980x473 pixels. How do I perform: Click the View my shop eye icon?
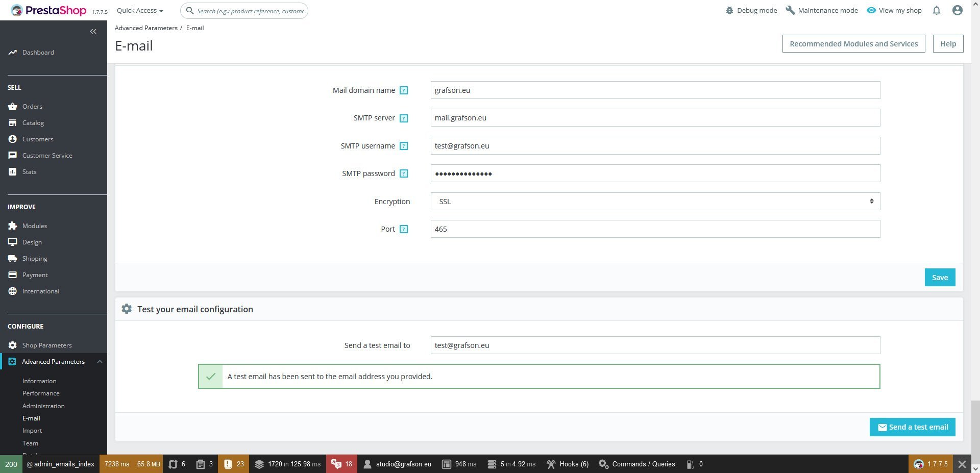871,10
